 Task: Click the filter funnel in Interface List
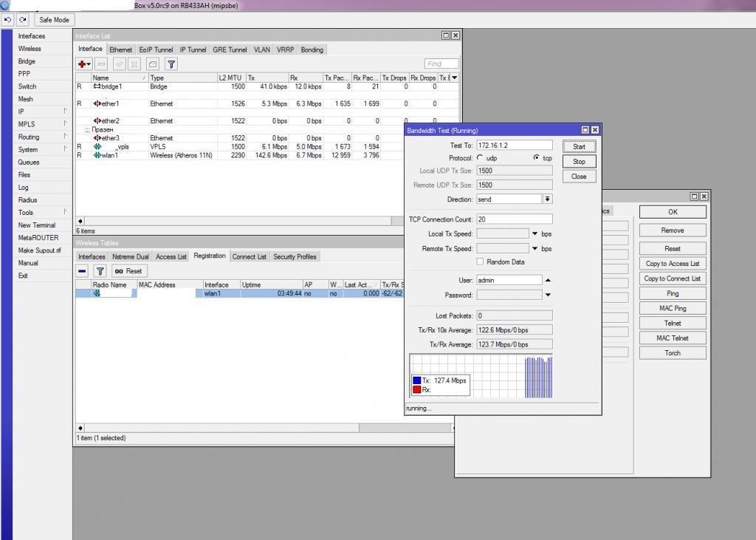[171, 64]
